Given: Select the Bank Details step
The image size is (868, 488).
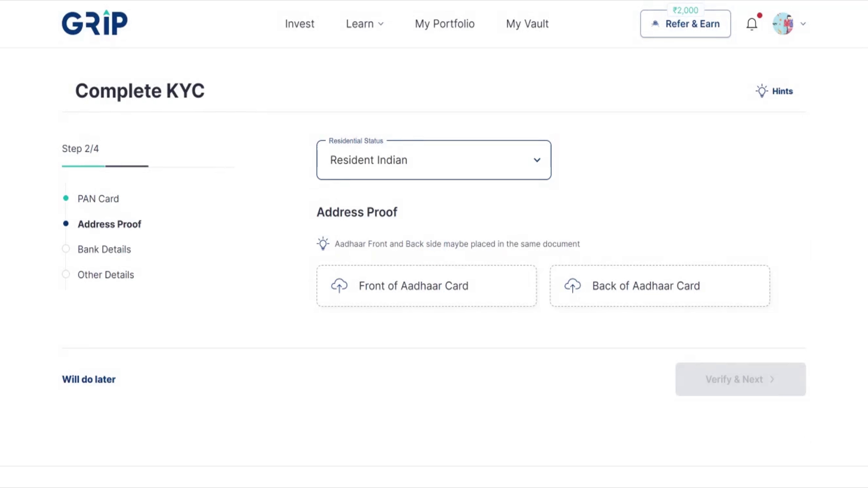Looking at the screenshot, I should coord(104,249).
